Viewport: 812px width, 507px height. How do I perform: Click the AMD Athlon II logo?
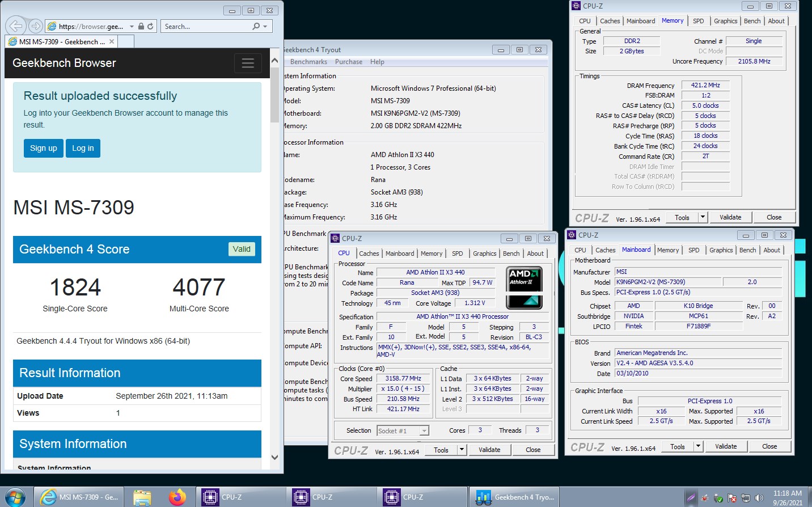tap(523, 288)
